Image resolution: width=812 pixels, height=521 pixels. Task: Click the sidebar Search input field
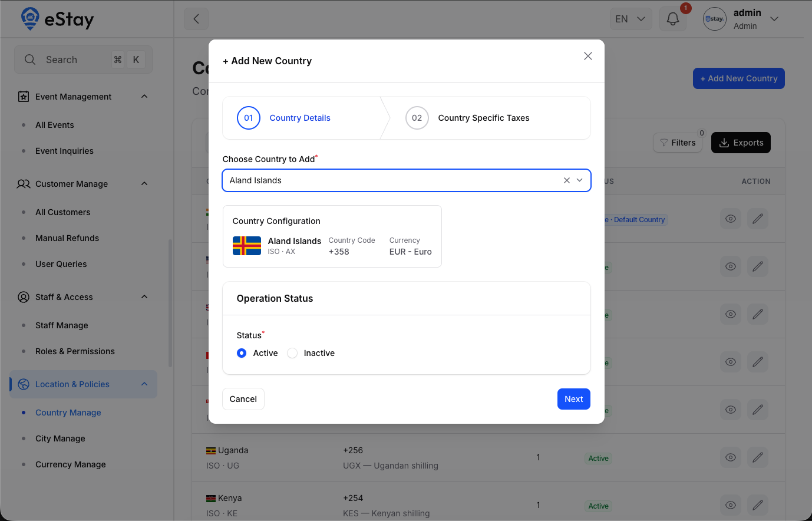click(83, 60)
